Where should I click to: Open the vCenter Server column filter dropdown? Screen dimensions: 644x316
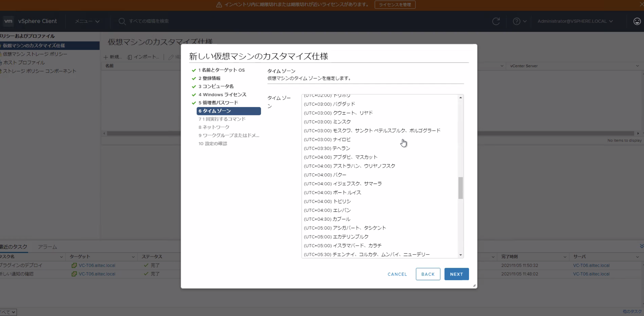pyautogui.click(x=637, y=66)
